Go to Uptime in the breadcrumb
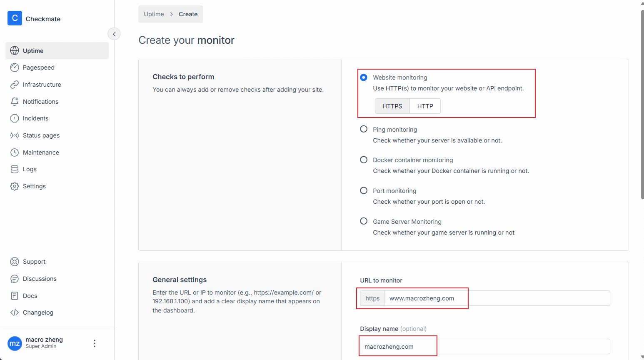This screenshot has width=644, height=360. [154, 14]
